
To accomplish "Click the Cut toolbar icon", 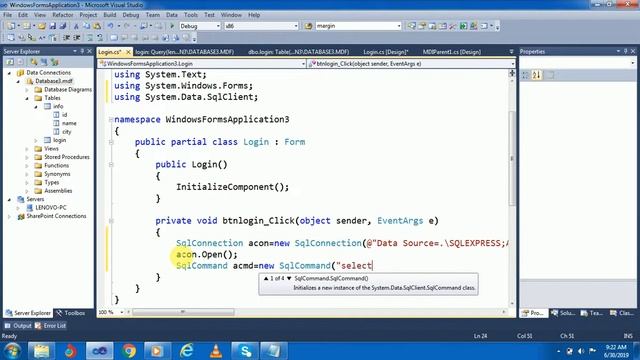I will (76, 26).
